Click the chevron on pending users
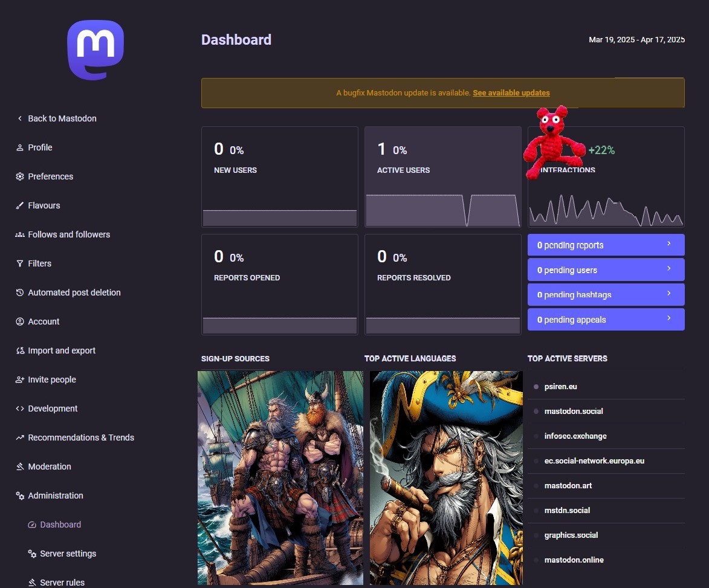This screenshot has height=588, width=709. pos(669,268)
